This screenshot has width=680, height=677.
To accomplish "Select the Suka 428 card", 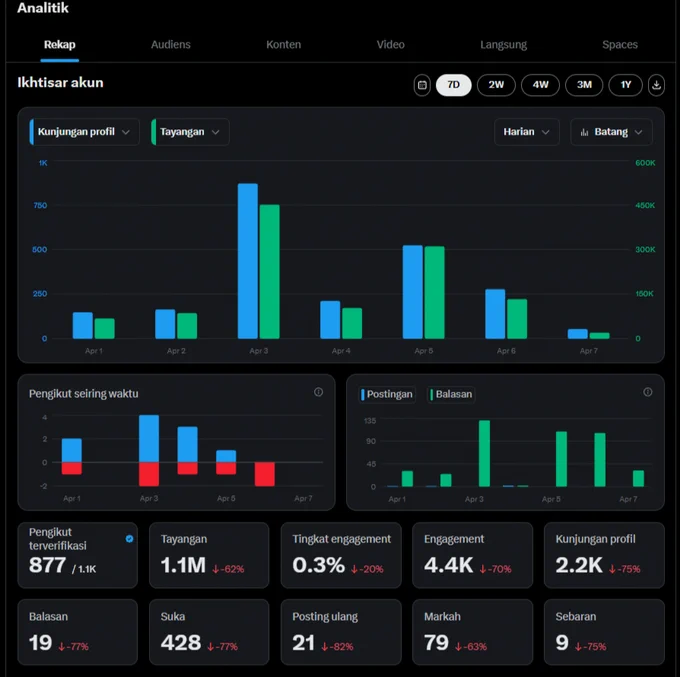I will tap(209, 632).
